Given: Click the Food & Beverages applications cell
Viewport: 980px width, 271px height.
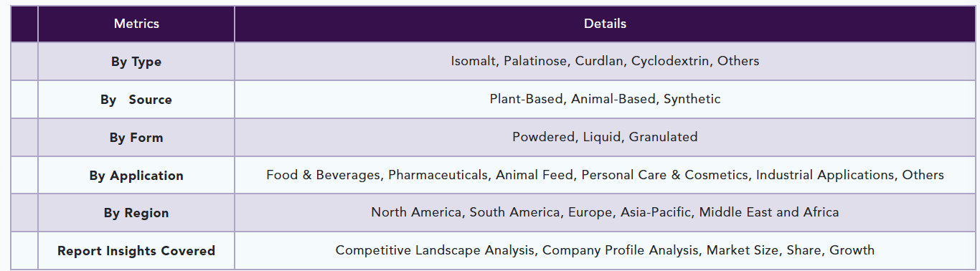Looking at the screenshot, I should 605,176.
